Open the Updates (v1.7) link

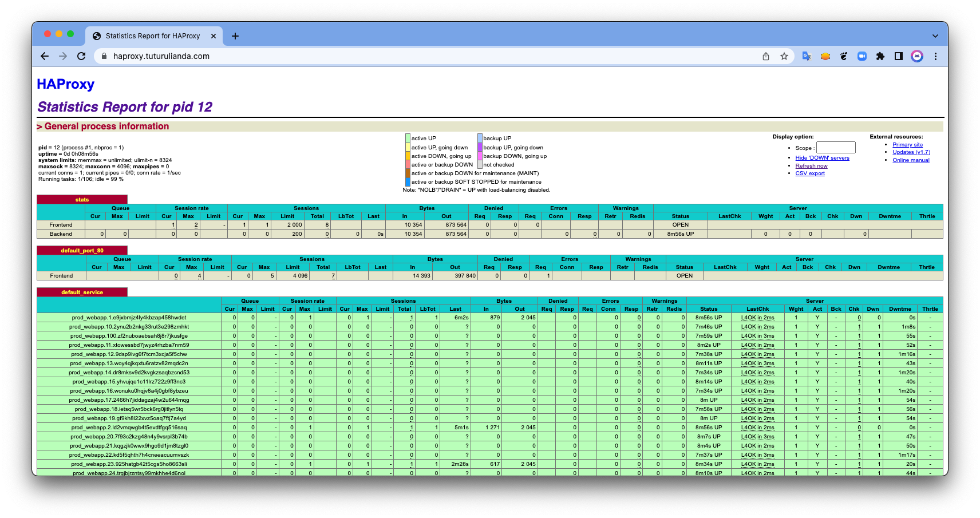(911, 152)
